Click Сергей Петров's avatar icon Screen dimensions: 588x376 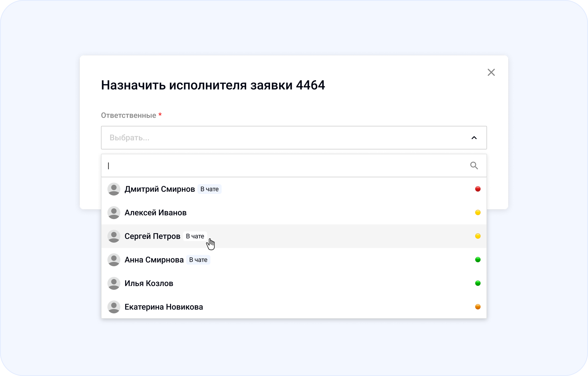pyautogui.click(x=114, y=236)
